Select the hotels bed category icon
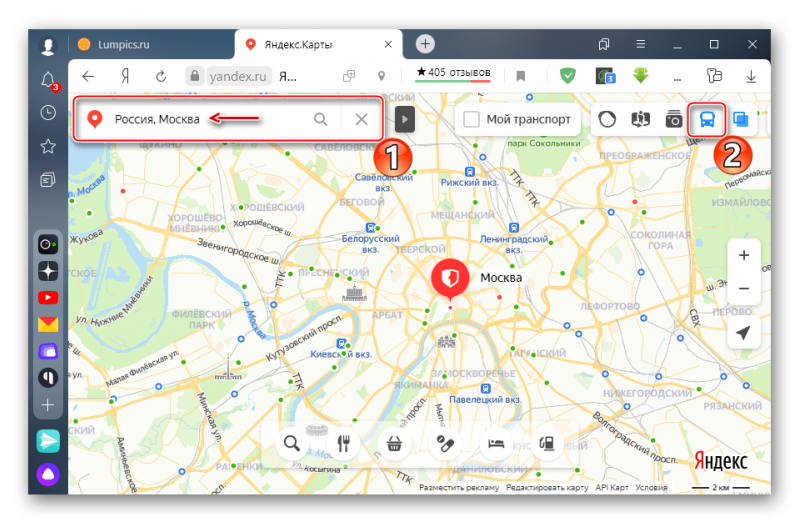800x527 pixels. coord(496,443)
